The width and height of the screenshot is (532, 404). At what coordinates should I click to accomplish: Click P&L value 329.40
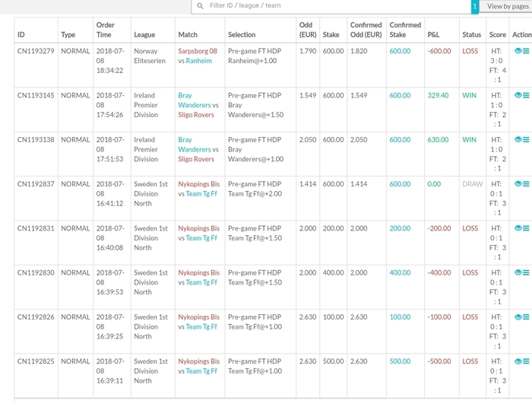[438, 95]
